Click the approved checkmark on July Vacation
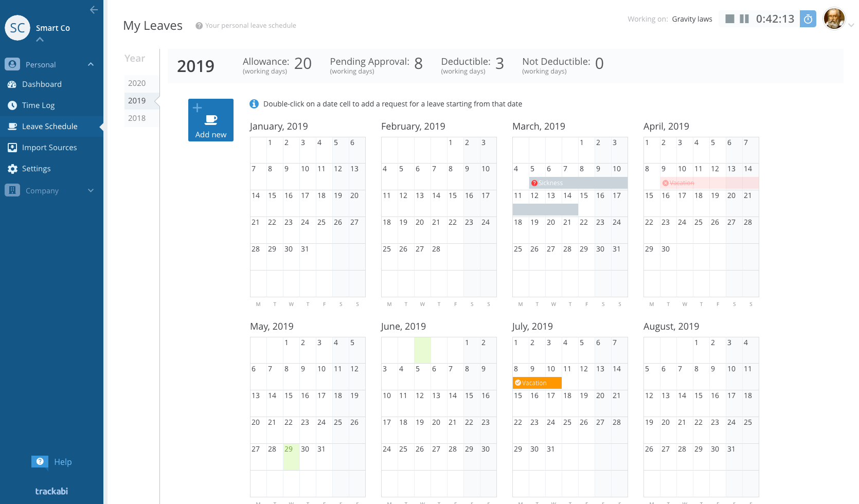The width and height of the screenshot is (859, 504). click(x=518, y=383)
